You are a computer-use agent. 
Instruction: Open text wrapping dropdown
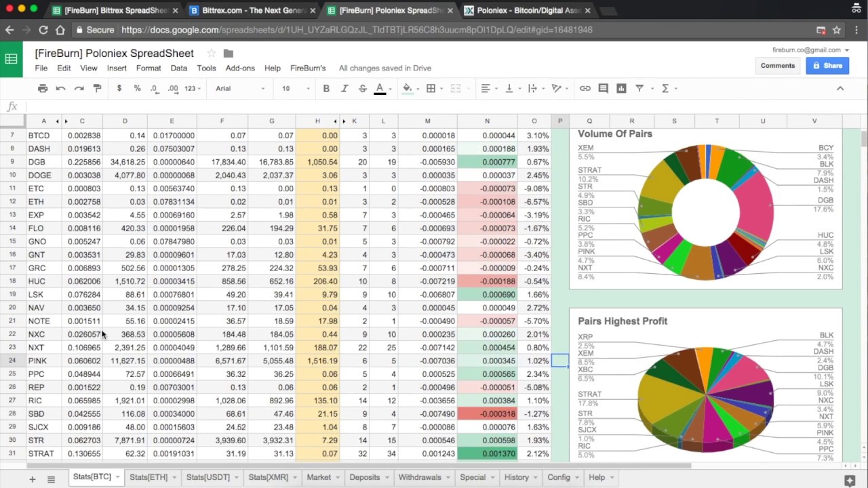[536, 88]
